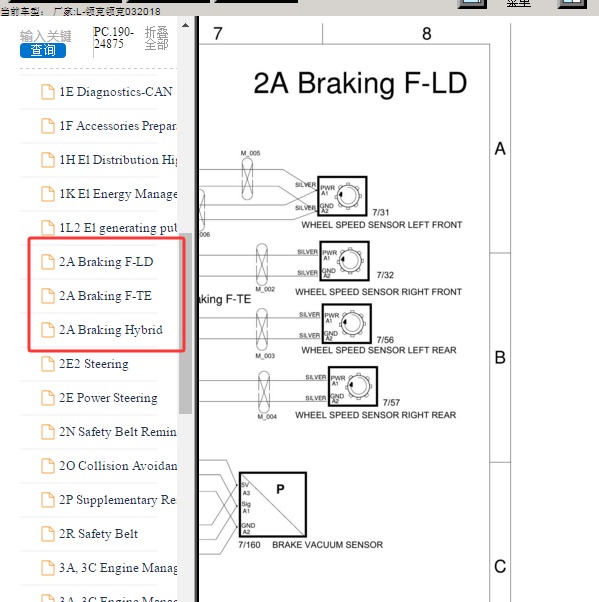599x602 pixels.
Task: Click the M_005 twisted pair symbol
Action: coord(247,179)
